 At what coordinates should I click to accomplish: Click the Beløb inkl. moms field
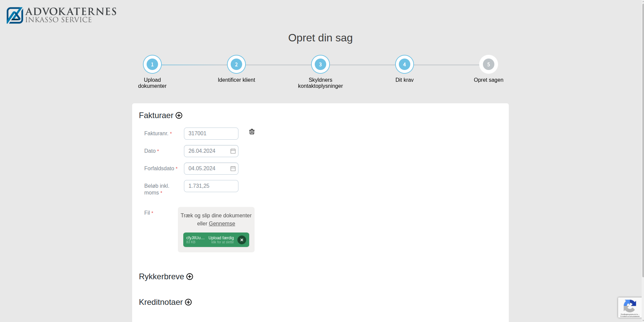211,186
